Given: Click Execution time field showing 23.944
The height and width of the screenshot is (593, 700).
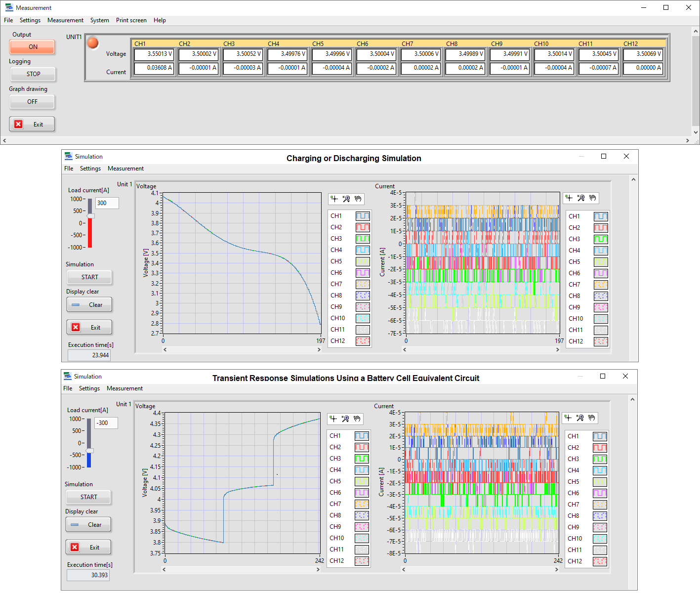Looking at the screenshot, I should (x=89, y=355).
